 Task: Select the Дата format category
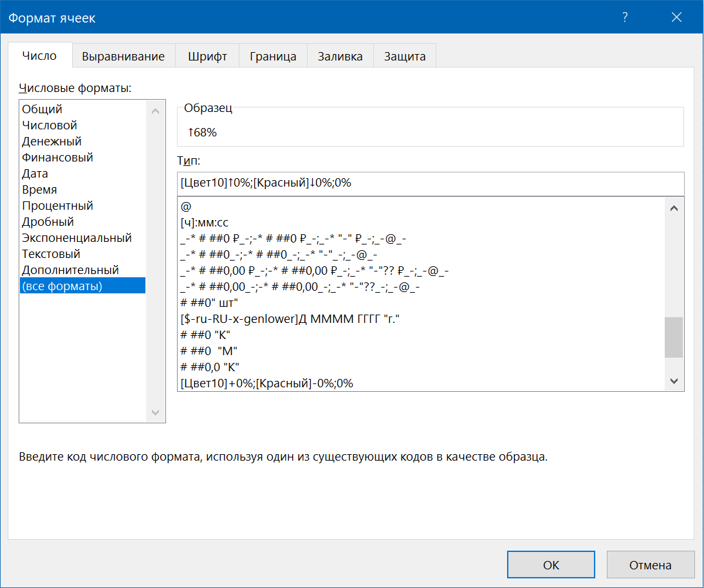(x=82, y=174)
